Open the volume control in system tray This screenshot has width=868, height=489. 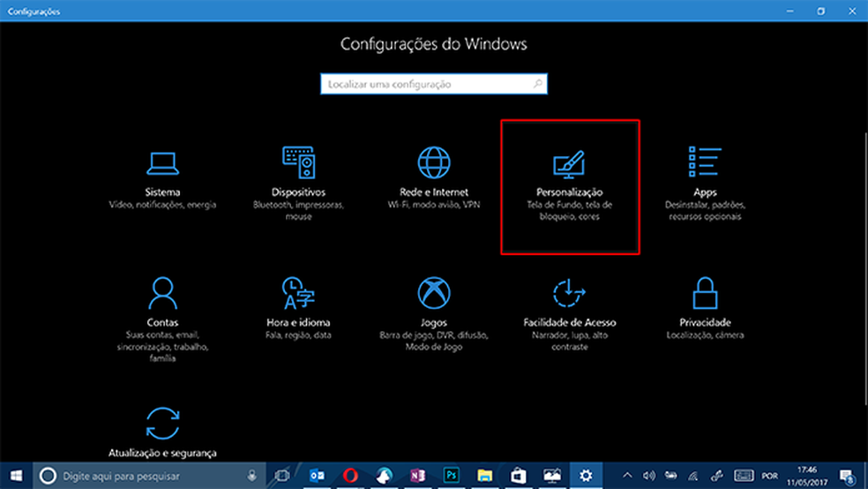[648, 476]
